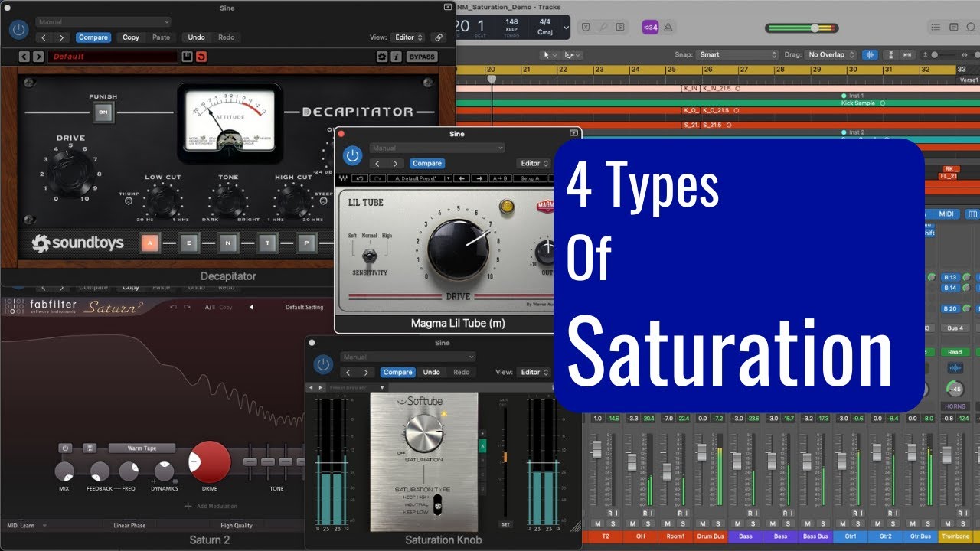This screenshot has height=551, width=980.
Task: Click Compare in the Magma Lil Tube window
Action: point(427,163)
